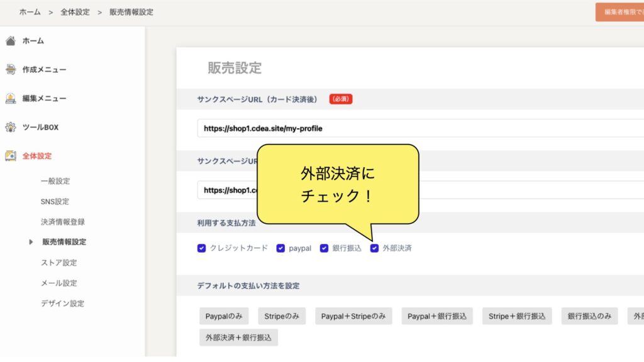The height and width of the screenshot is (362, 644).
Task: Open ストア設定 in the sidebar
Action: [x=59, y=263]
